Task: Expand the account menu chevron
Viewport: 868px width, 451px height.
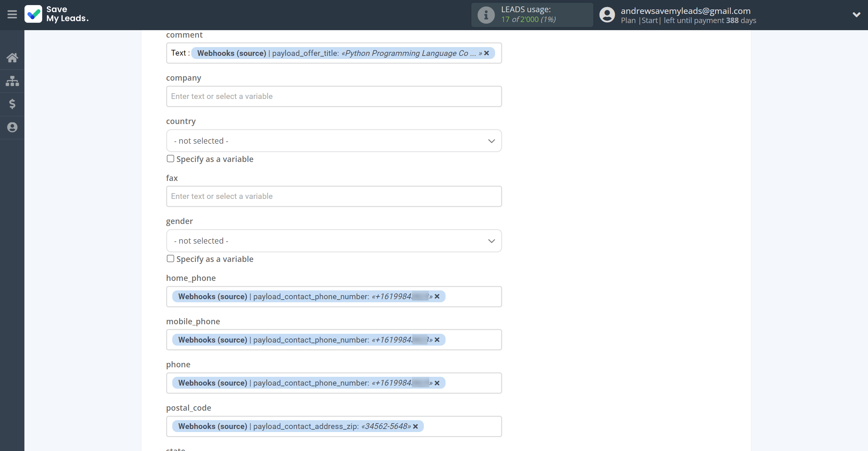Action: [856, 15]
